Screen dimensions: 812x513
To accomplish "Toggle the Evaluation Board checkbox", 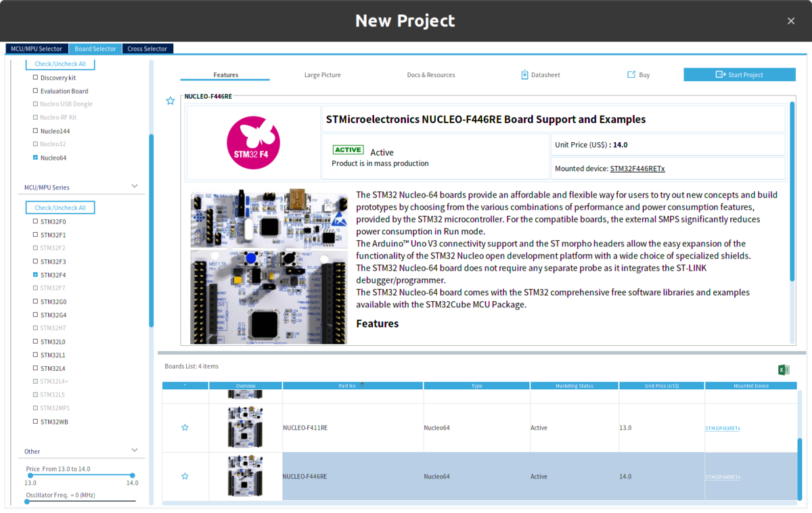I will 36,91.
